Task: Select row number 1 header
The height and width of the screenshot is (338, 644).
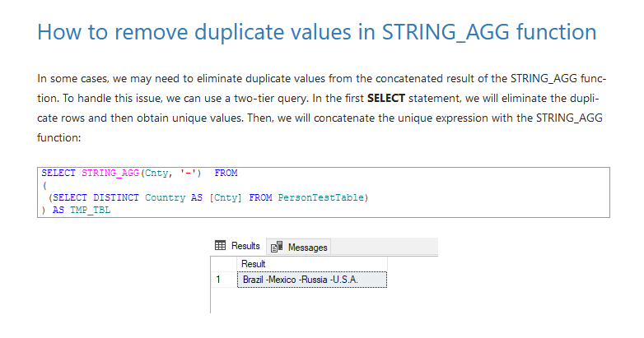Action: 224,280
